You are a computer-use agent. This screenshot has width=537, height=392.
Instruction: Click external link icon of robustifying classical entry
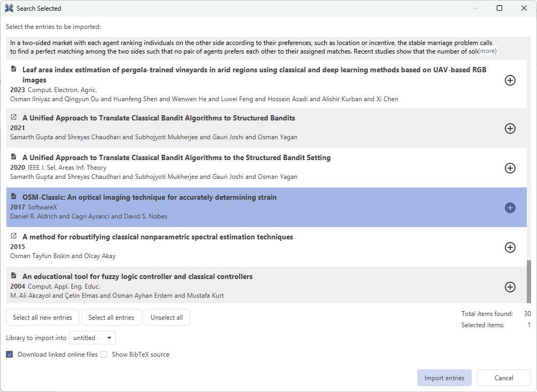coord(14,236)
